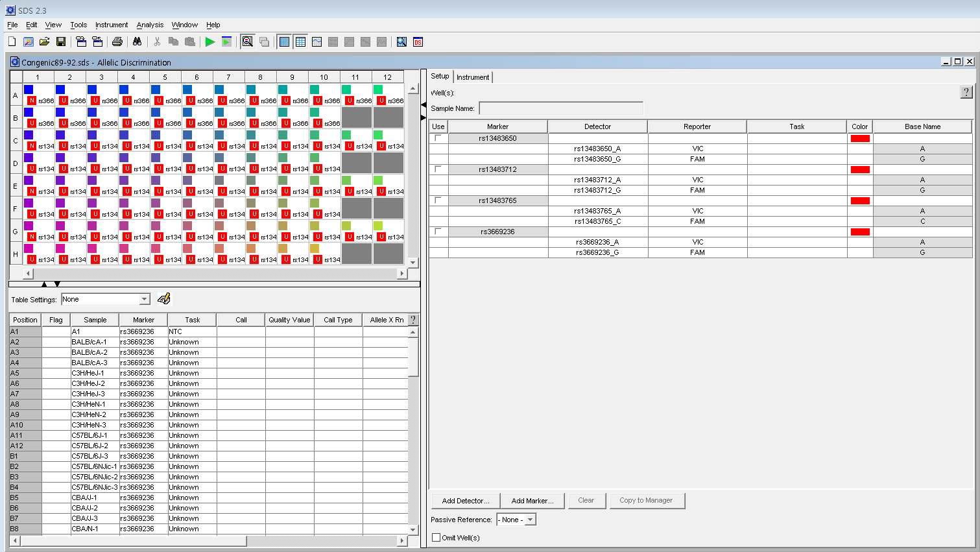The image size is (980, 552).
Task: Open the File menu
Action: 12,25
